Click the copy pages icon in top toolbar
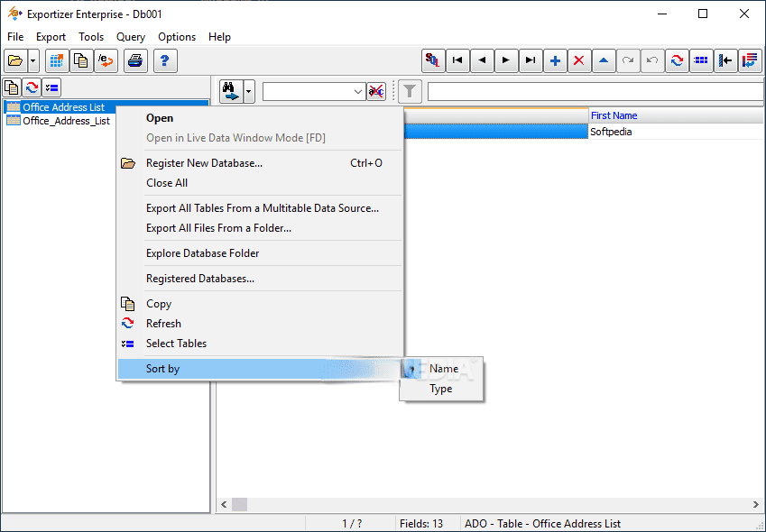Image resolution: width=766 pixels, height=532 pixels. [x=80, y=61]
